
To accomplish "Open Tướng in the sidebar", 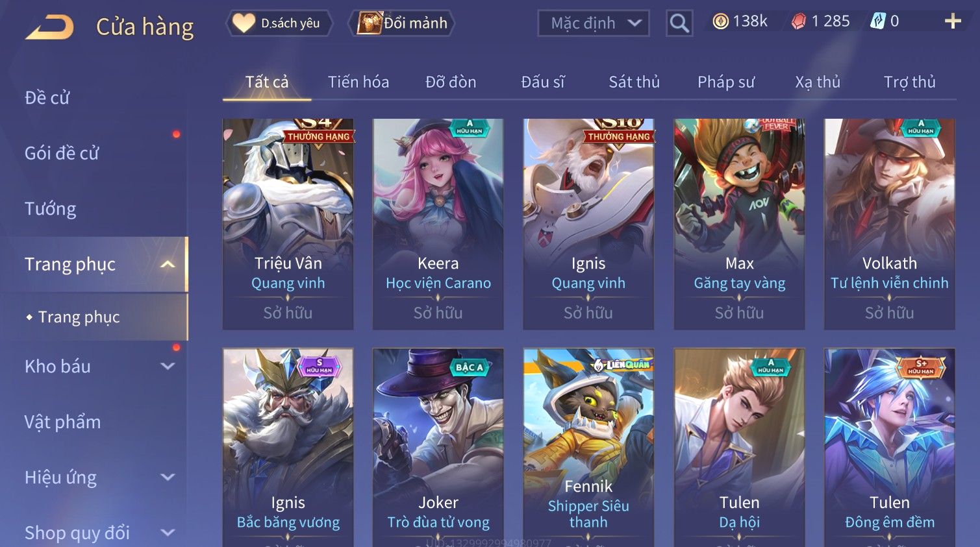I will coord(50,209).
